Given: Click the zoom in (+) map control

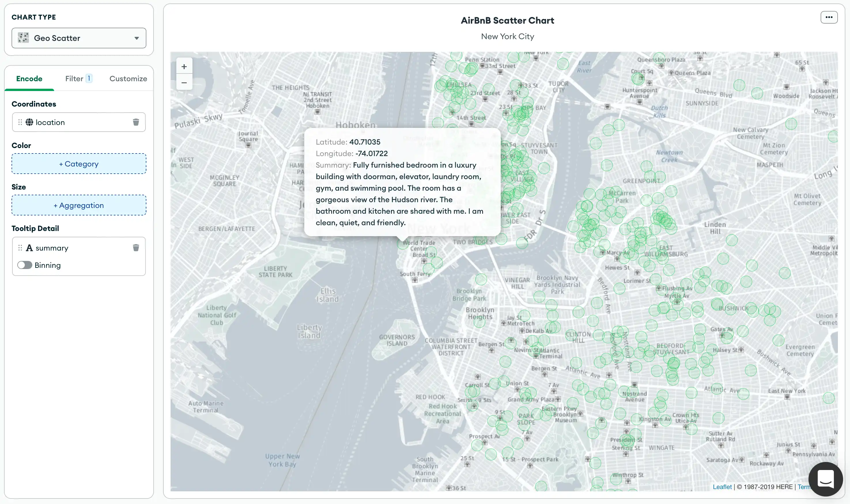Looking at the screenshot, I should (x=184, y=67).
